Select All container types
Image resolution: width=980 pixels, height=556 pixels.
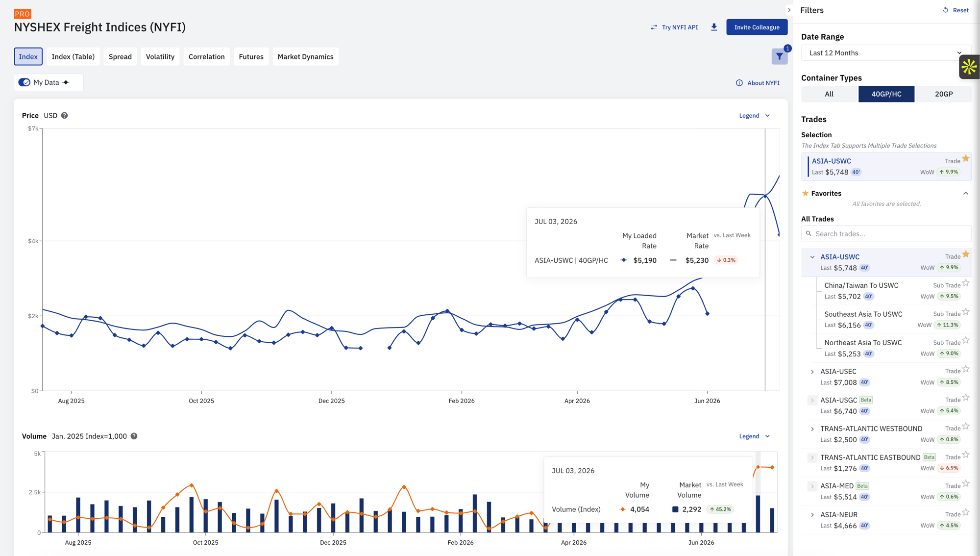click(829, 94)
